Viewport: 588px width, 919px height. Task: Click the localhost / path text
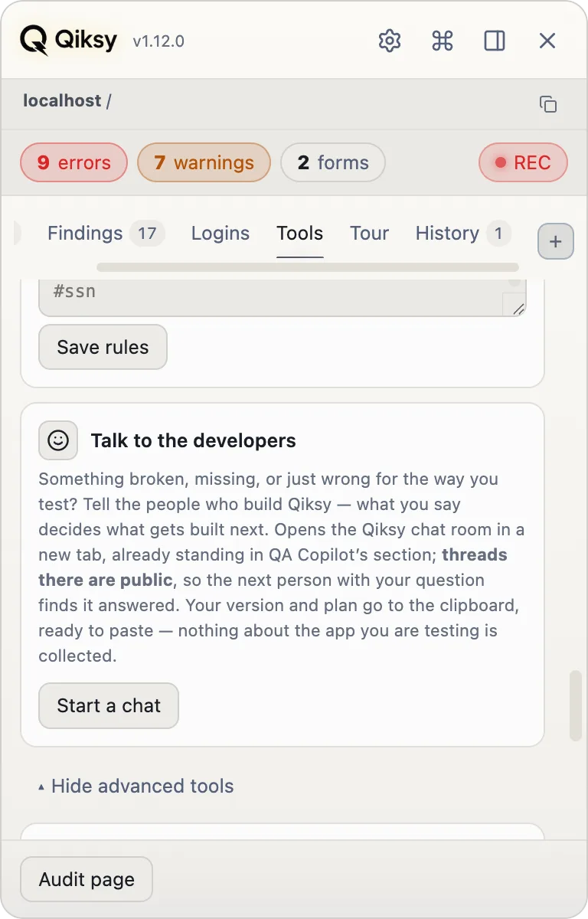tap(67, 100)
